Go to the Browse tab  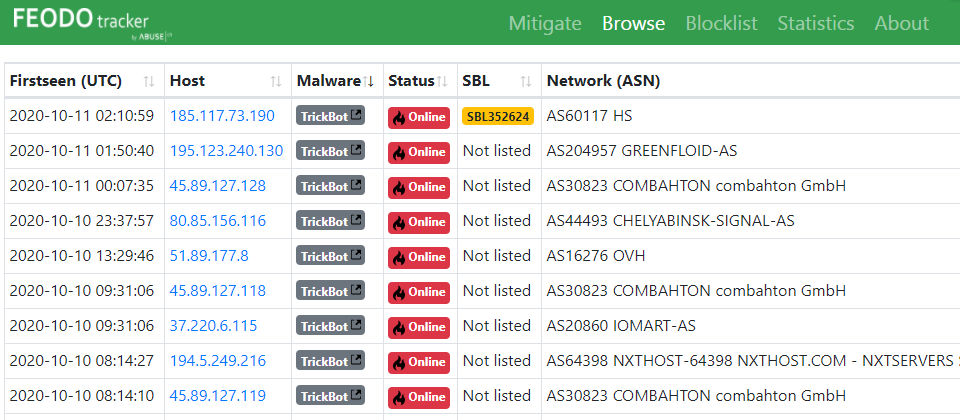coord(633,23)
